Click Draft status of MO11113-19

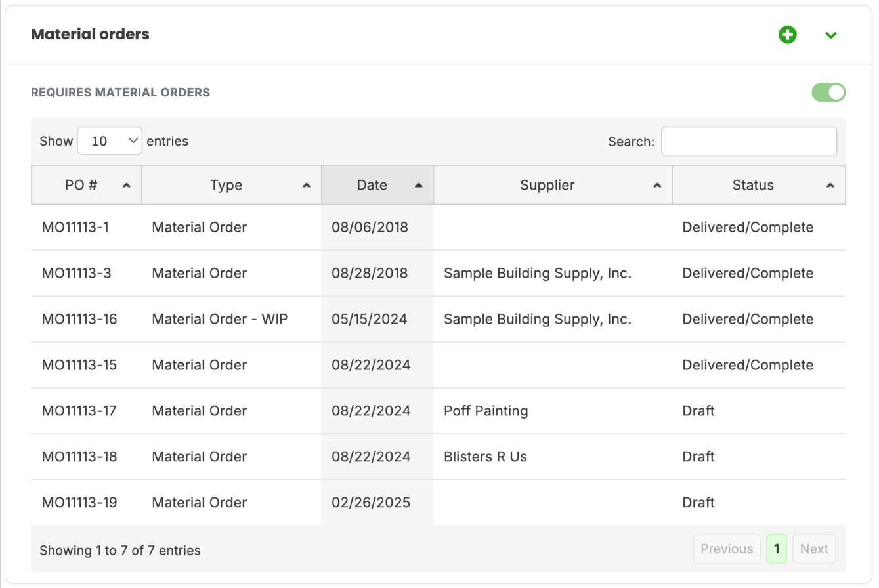click(x=698, y=503)
